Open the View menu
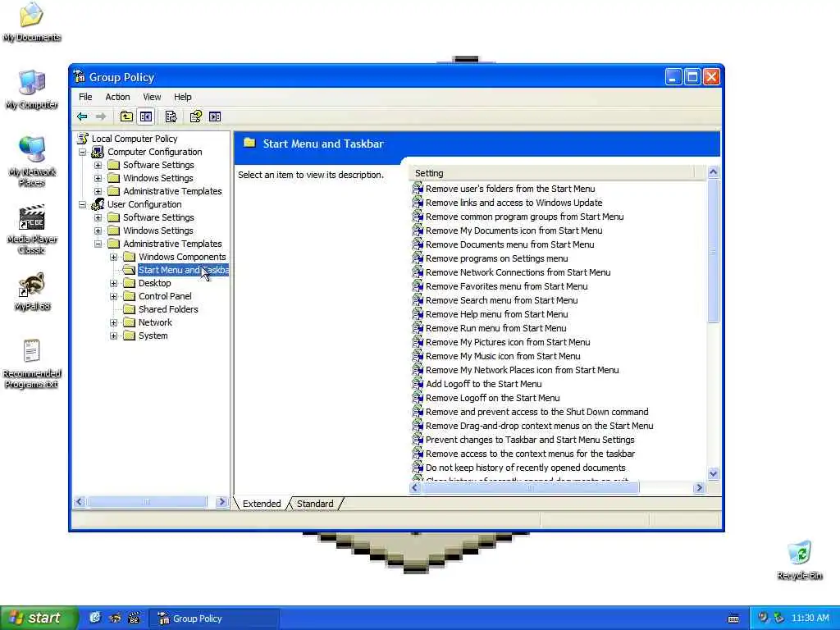Image resolution: width=840 pixels, height=630 pixels. (152, 97)
